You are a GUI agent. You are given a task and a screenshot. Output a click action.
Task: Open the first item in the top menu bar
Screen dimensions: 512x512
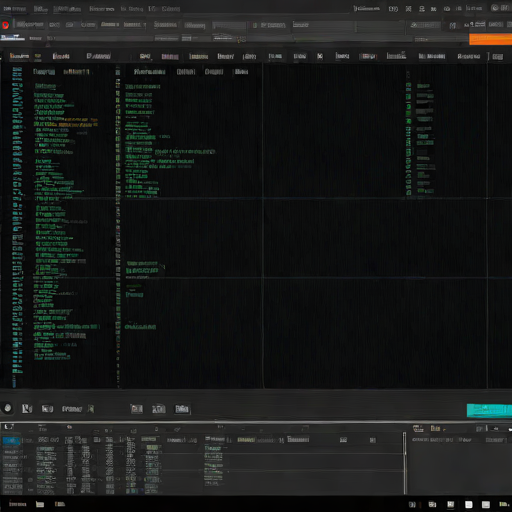pyautogui.click(x=14, y=9)
